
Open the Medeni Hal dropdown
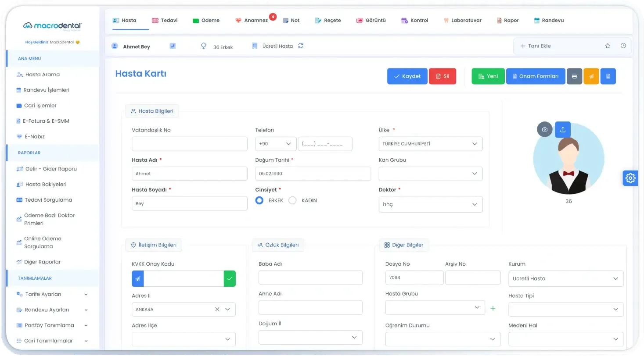click(566, 339)
